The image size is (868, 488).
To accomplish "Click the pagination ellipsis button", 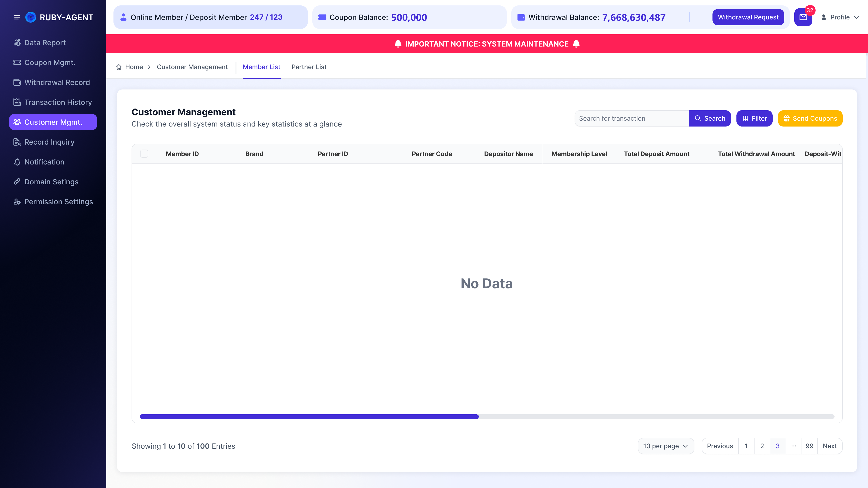I will click(794, 446).
